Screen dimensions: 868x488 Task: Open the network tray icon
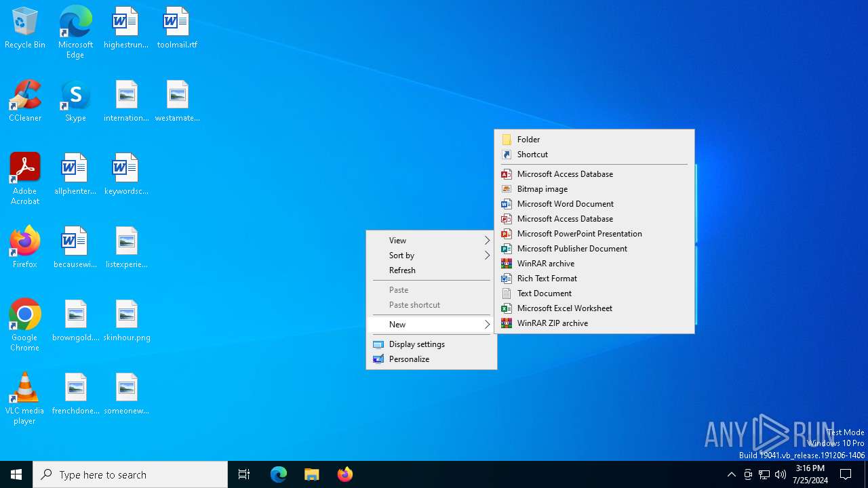click(764, 474)
